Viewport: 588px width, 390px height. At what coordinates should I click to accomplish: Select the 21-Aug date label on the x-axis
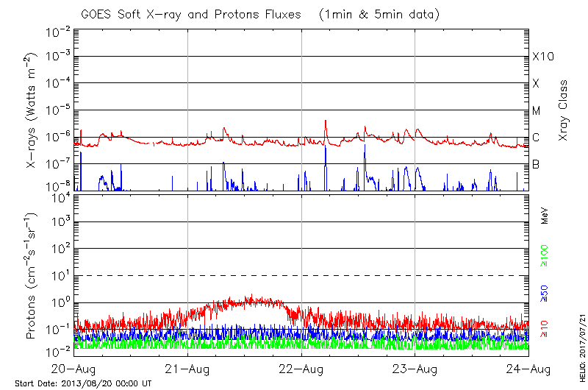tap(188, 369)
